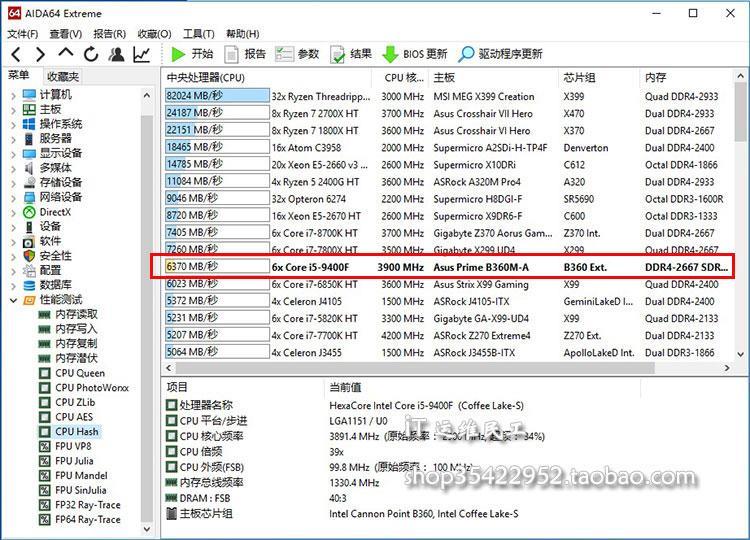Collapse the 性能测试 tree node
The image size is (750, 540).
(x=13, y=300)
